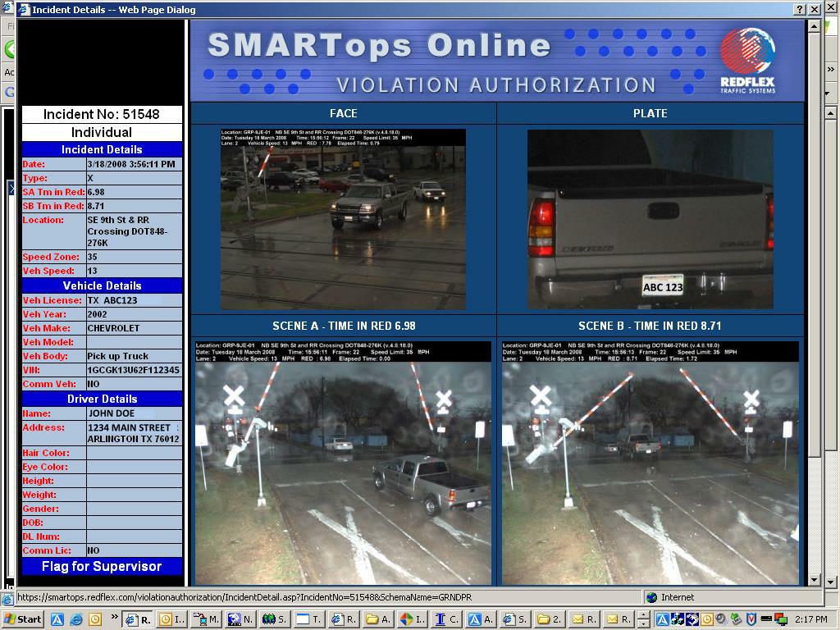Image resolution: width=840 pixels, height=630 pixels.
Task: Click the Speed Zone value 35
Action: click(92, 257)
